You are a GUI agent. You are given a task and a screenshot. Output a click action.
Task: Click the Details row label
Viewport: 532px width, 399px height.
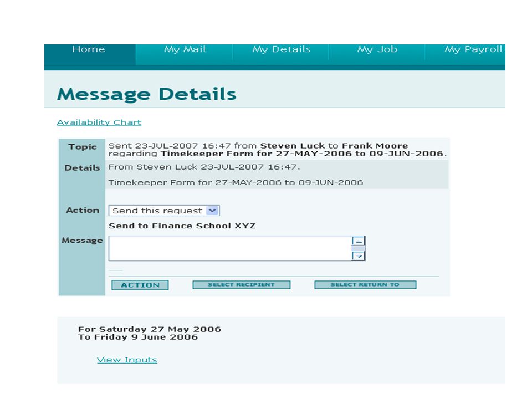(82, 168)
